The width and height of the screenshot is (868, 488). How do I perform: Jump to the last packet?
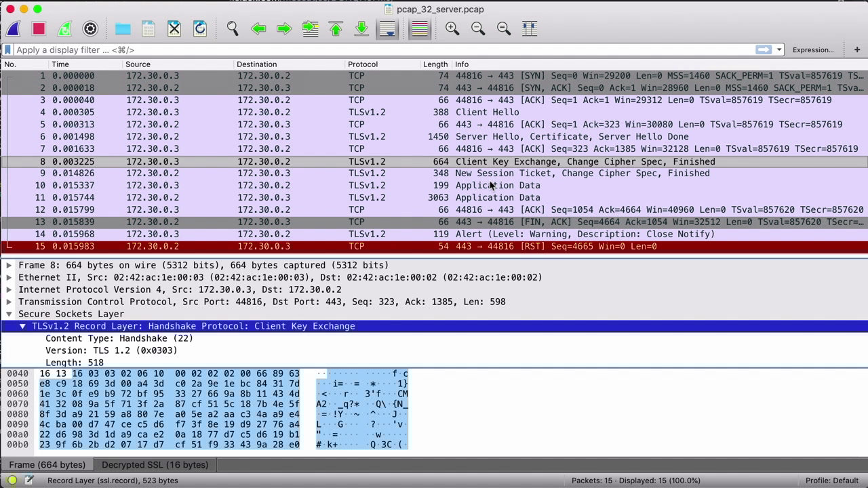(361, 28)
